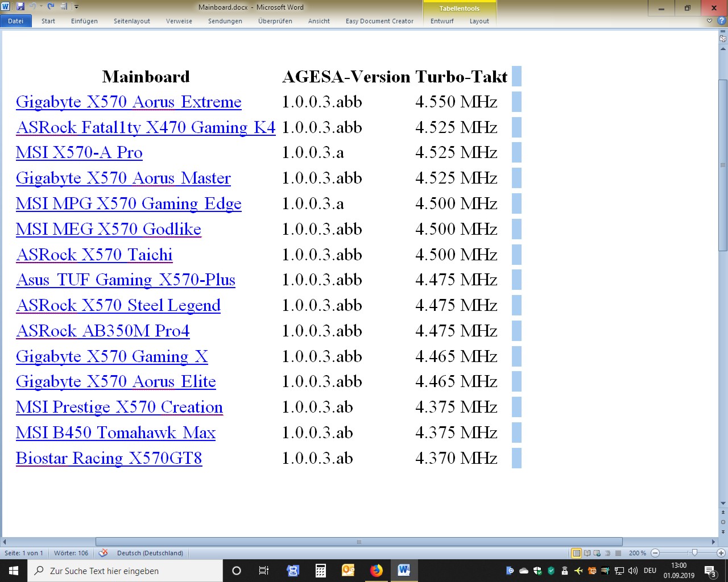Open the MSI B450 Tomahawk Max link

pos(115,433)
